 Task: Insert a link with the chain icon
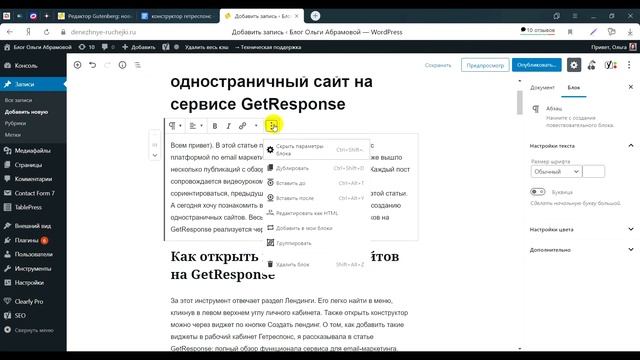click(x=242, y=126)
